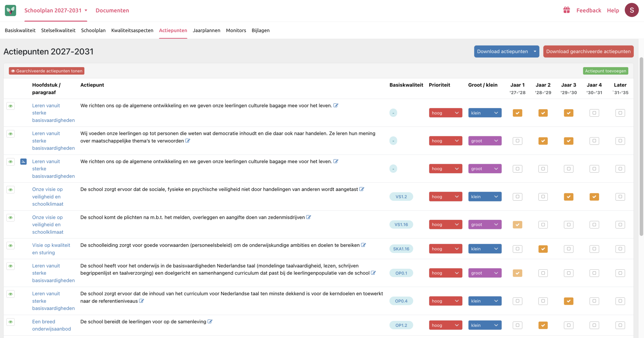
Task: Edit the personeelsbeleid actiepunt
Action: click(363, 245)
